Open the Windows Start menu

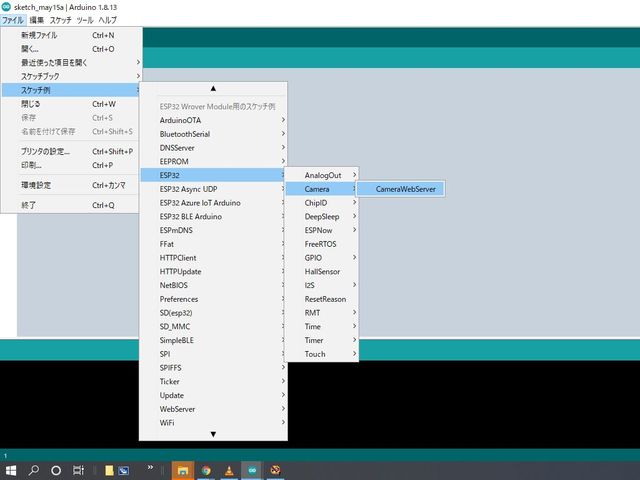(11, 471)
